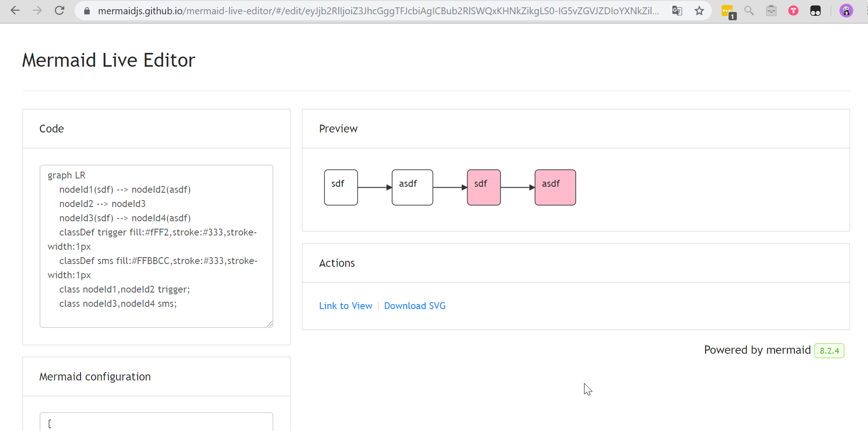Open the panda browser profile avatar

tap(846, 10)
